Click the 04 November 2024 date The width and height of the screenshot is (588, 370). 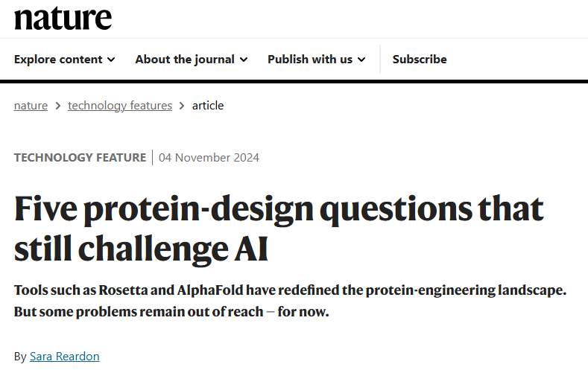click(209, 157)
